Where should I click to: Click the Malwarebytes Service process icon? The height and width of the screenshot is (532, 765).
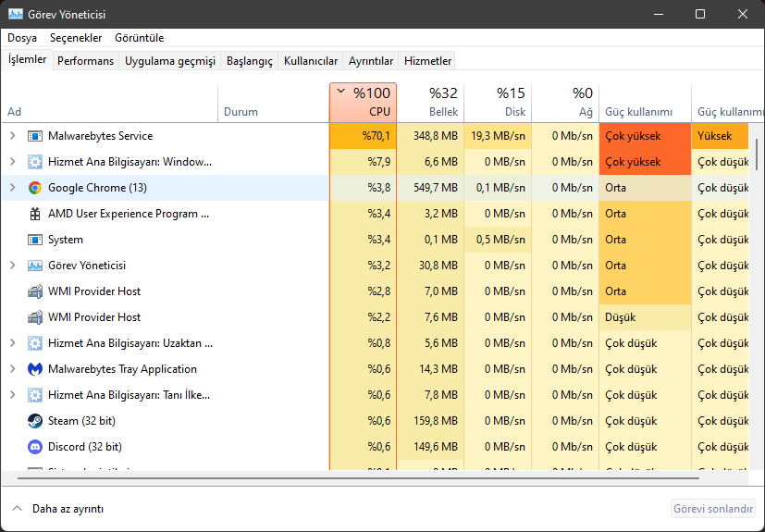pyautogui.click(x=34, y=136)
